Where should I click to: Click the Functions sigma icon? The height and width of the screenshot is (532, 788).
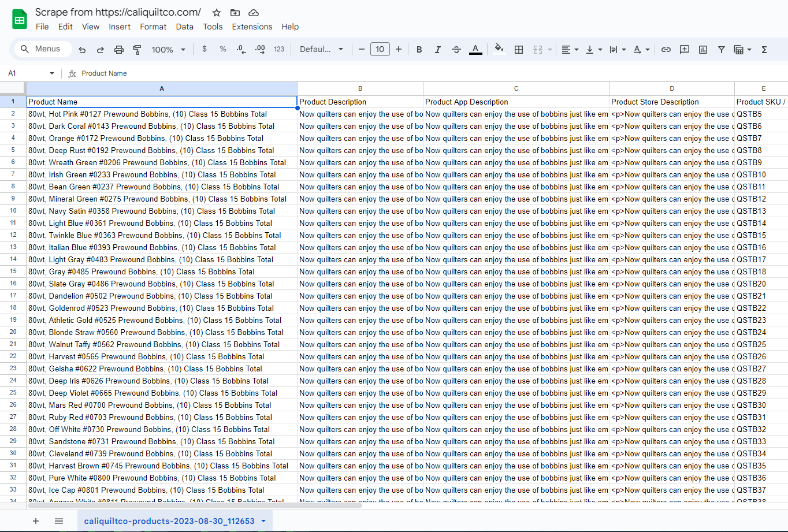pyautogui.click(x=764, y=50)
